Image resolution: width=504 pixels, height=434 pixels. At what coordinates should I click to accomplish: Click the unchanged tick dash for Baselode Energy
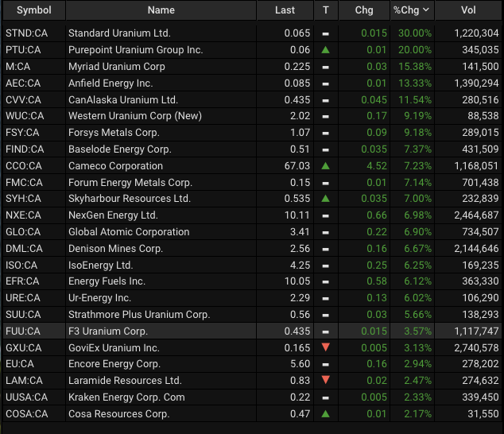[326, 149]
